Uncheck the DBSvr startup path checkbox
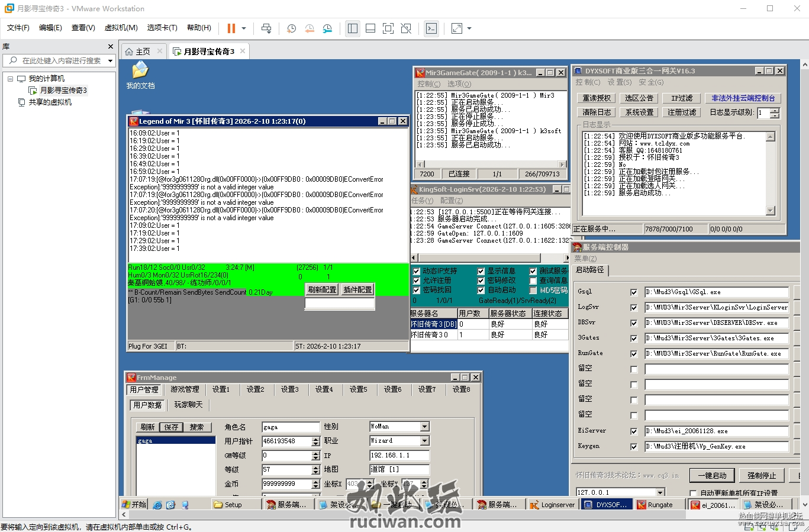This screenshot has width=809, height=532. click(634, 323)
